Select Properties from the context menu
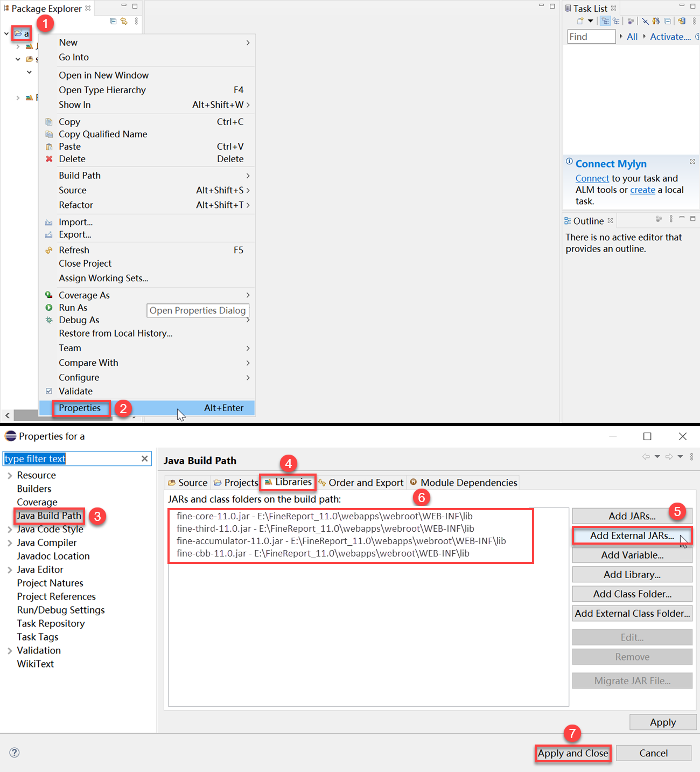 click(81, 408)
